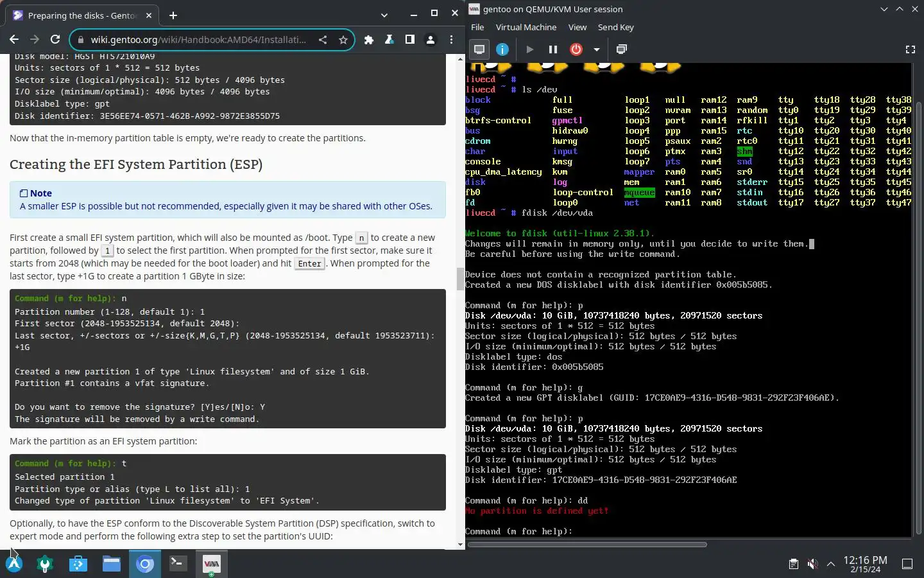Click final 'Command (m for help):' prompt
Viewport: 924px width, 578px height.
(518, 531)
